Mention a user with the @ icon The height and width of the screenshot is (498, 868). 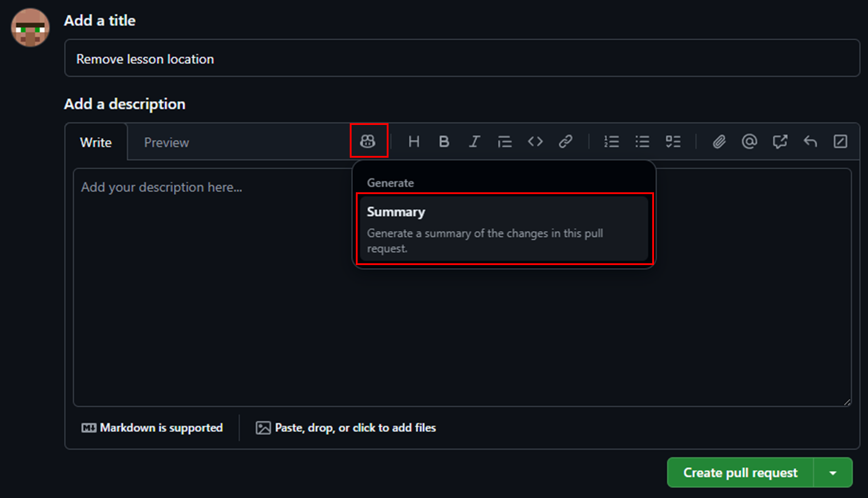coord(749,141)
